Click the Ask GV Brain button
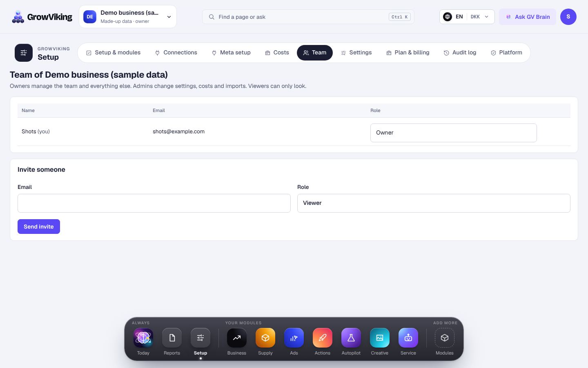Image resolution: width=588 pixels, height=368 pixels. tap(528, 17)
